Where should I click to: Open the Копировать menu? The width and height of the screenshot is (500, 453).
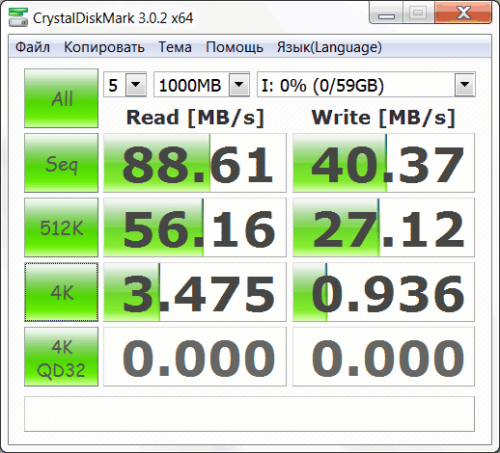pyautogui.click(x=104, y=47)
